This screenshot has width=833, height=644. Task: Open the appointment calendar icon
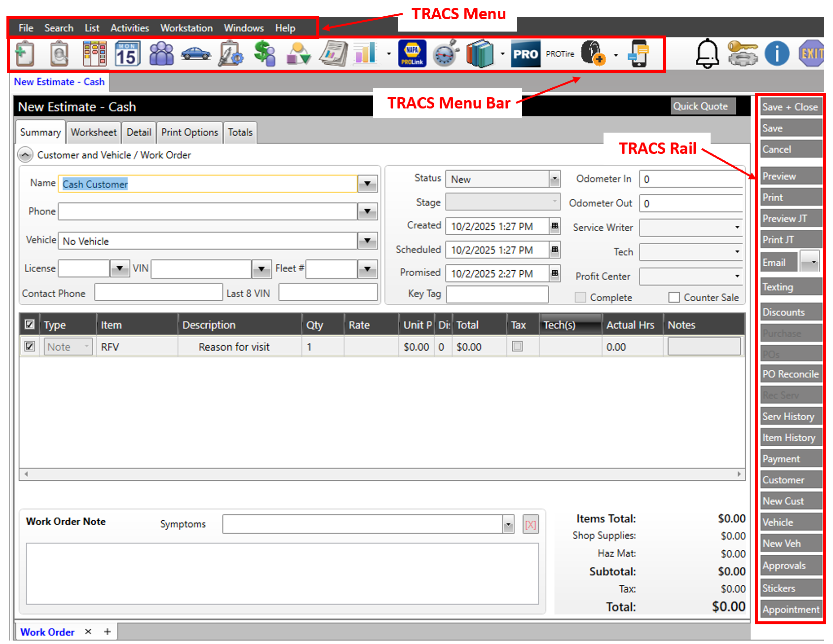click(x=127, y=53)
